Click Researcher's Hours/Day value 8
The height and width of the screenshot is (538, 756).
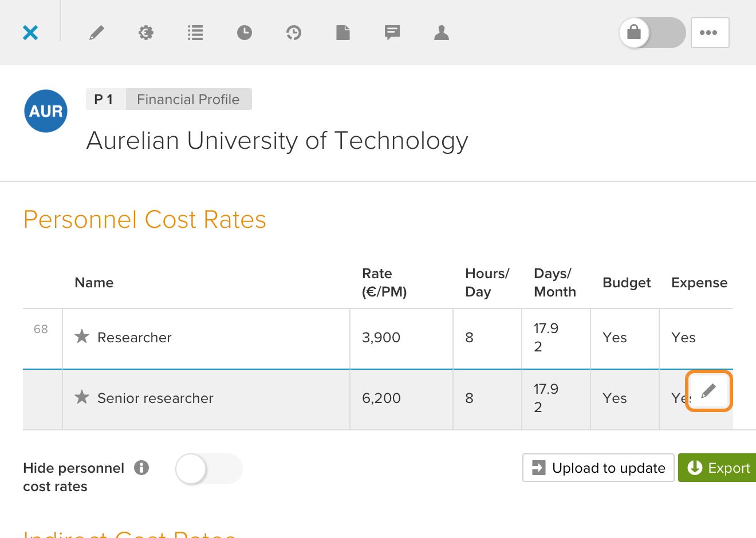pos(469,338)
